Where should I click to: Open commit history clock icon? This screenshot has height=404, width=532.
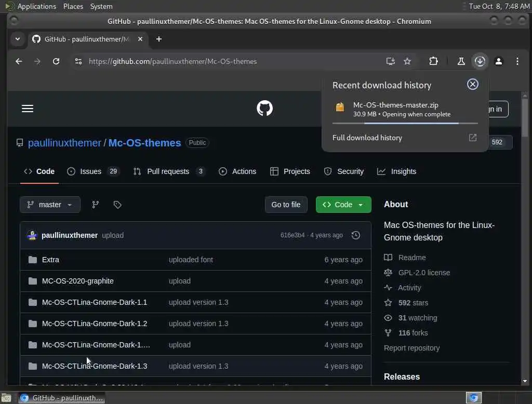point(355,235)
